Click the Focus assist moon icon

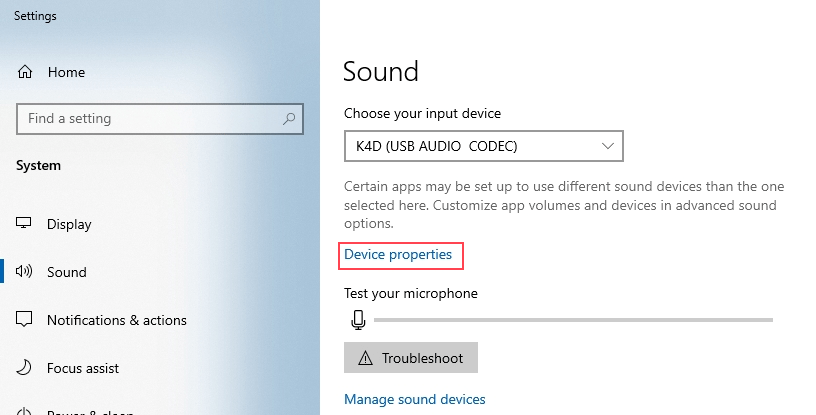tap(25, 368)
